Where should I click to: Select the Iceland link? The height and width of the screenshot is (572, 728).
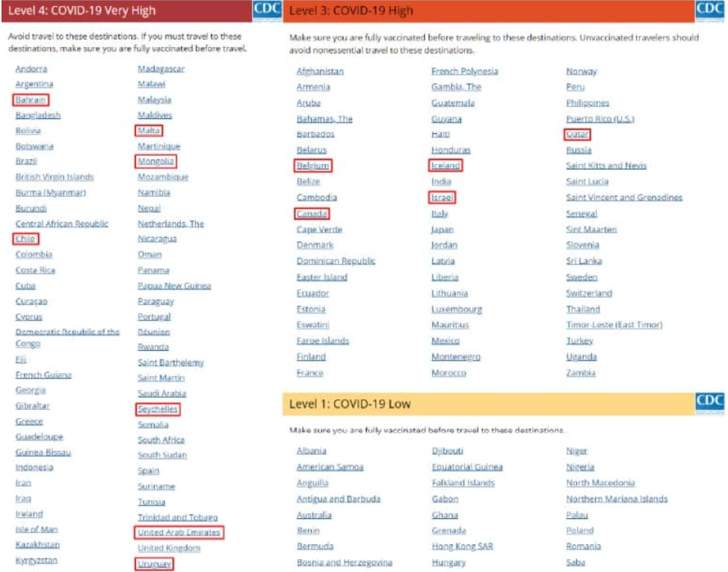click(445, 166)
